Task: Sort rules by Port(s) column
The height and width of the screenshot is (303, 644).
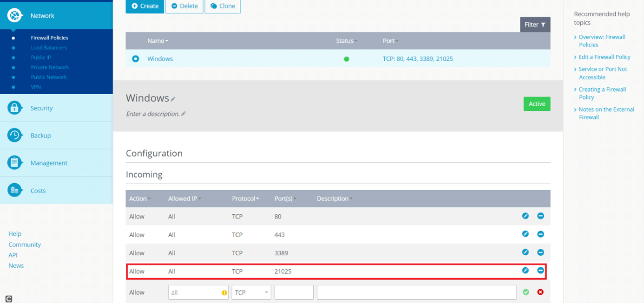Action: click(285, 199)
